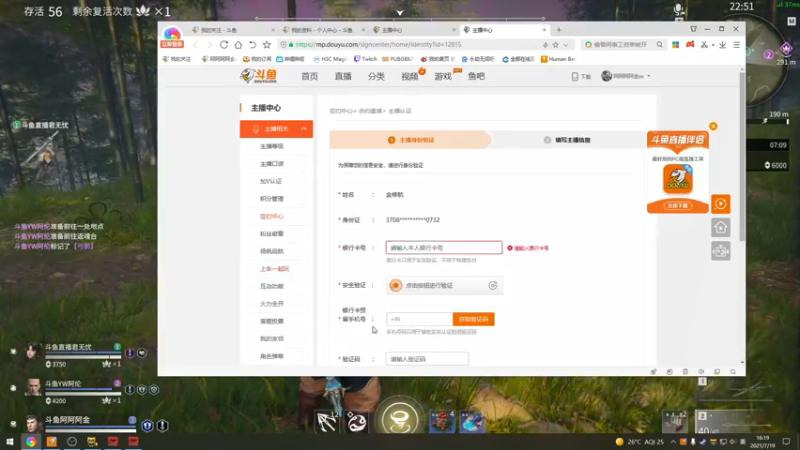
Task: Click the taskbar clock showing 16:19
Action: coord(762,441)
